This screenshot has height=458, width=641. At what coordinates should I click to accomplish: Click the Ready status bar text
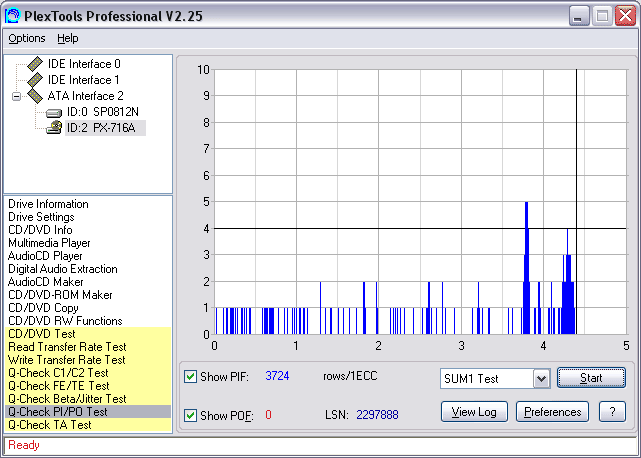[24, 445]
